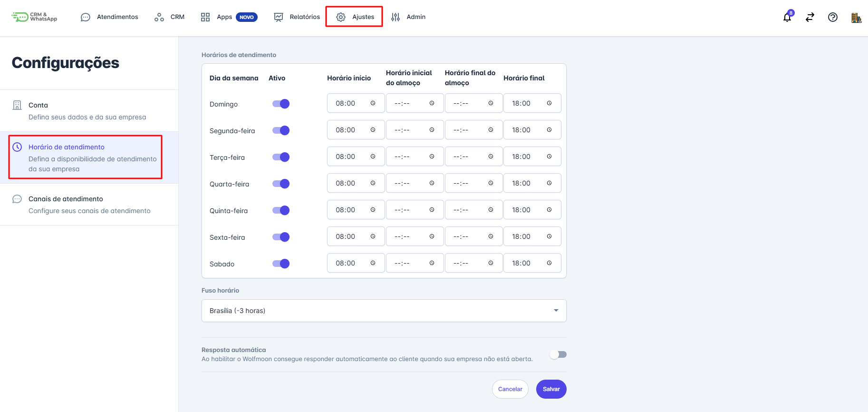This screenshot has width=868, height=412.
Task: Go to Atendimentos in top navigation
Action: 109,17
